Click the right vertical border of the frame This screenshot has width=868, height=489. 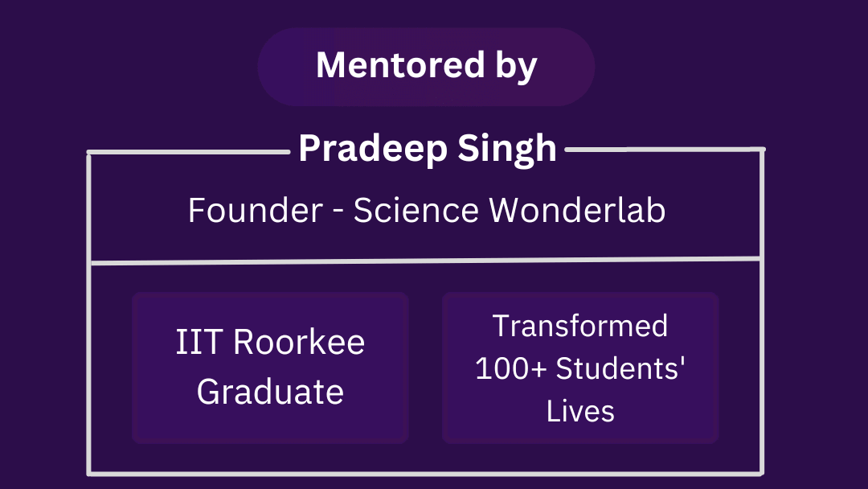pyautogui.click(x=762, y=311)
